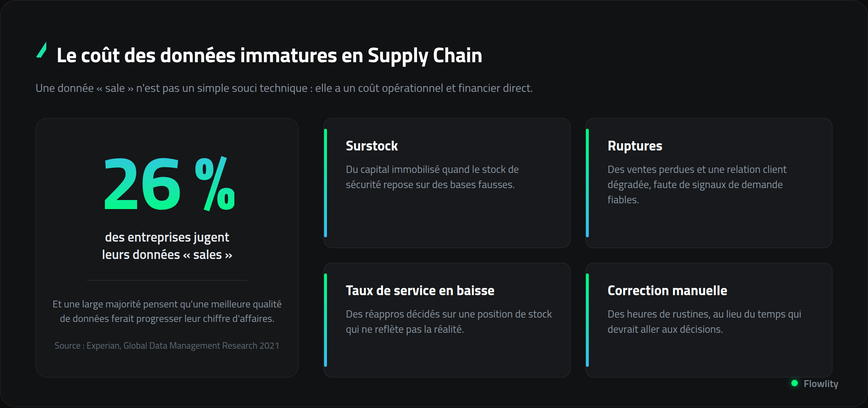Select the Correction manuelle heading
This screenshot has width=868, height=408.
pos(667,290)
